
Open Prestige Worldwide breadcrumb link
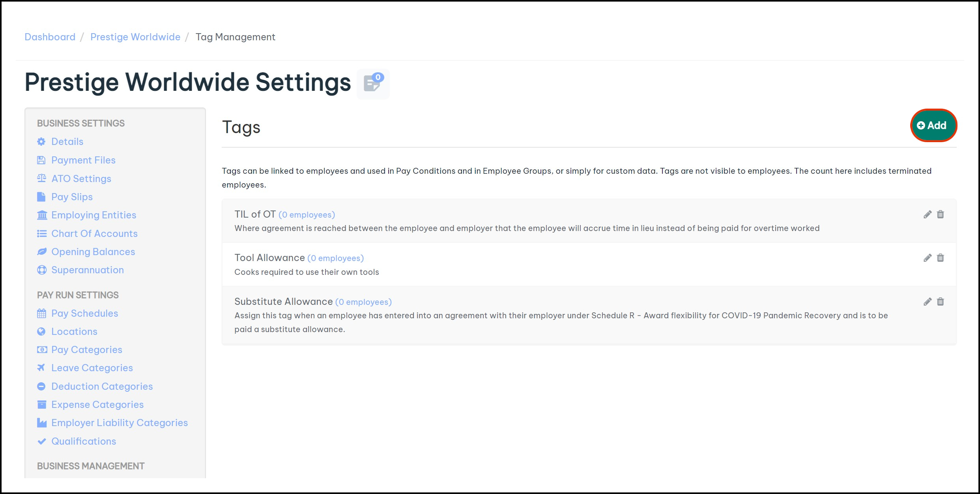135,37
